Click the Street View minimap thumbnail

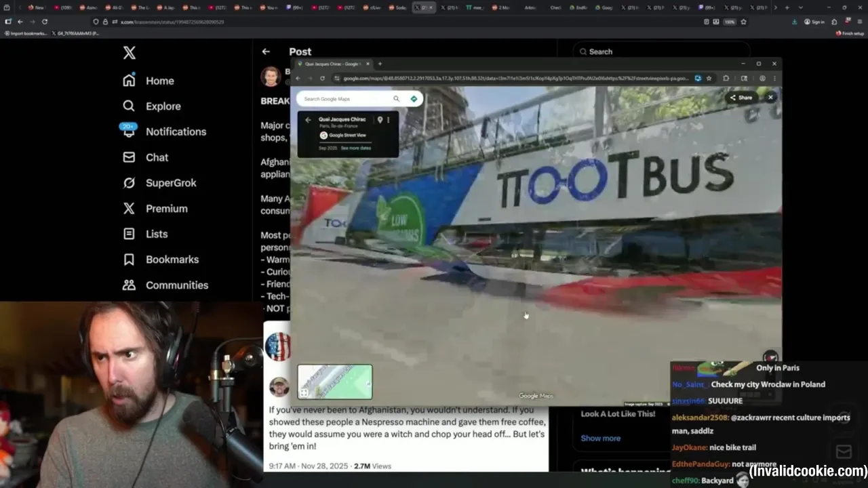(x=335, y=382)
